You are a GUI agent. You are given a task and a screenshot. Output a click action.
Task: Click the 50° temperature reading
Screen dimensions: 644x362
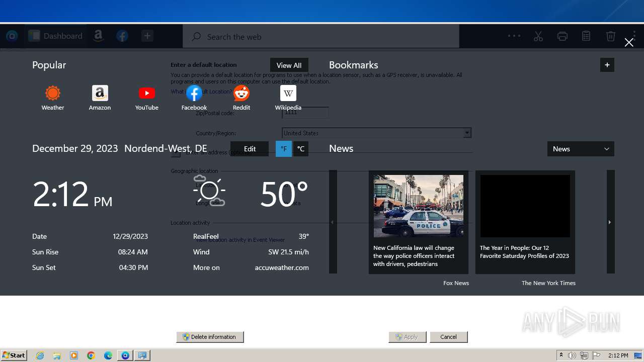click(284, 194)
